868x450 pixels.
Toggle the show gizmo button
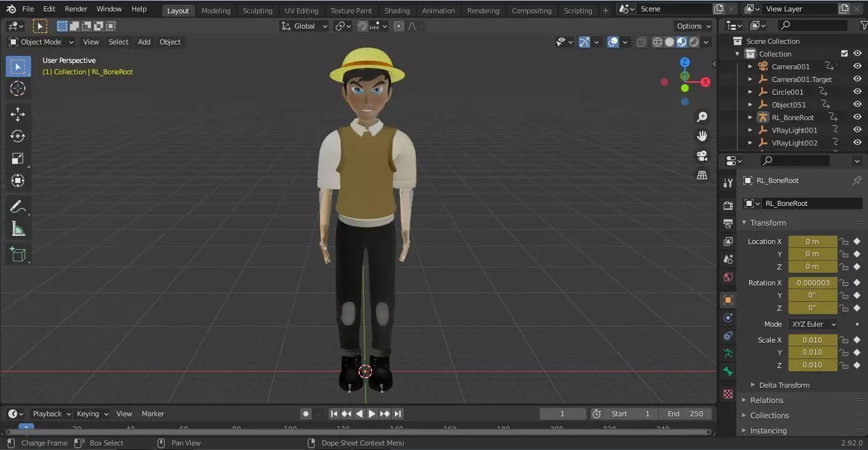(x=584, y=42)
